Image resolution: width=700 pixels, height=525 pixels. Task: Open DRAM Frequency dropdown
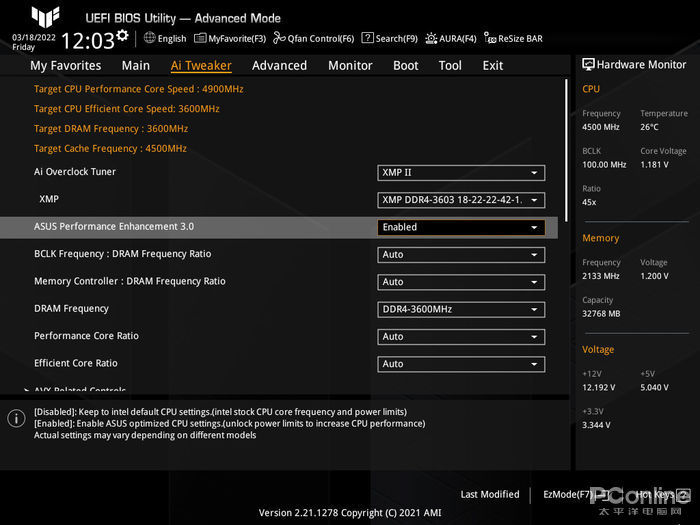point(460,309)
